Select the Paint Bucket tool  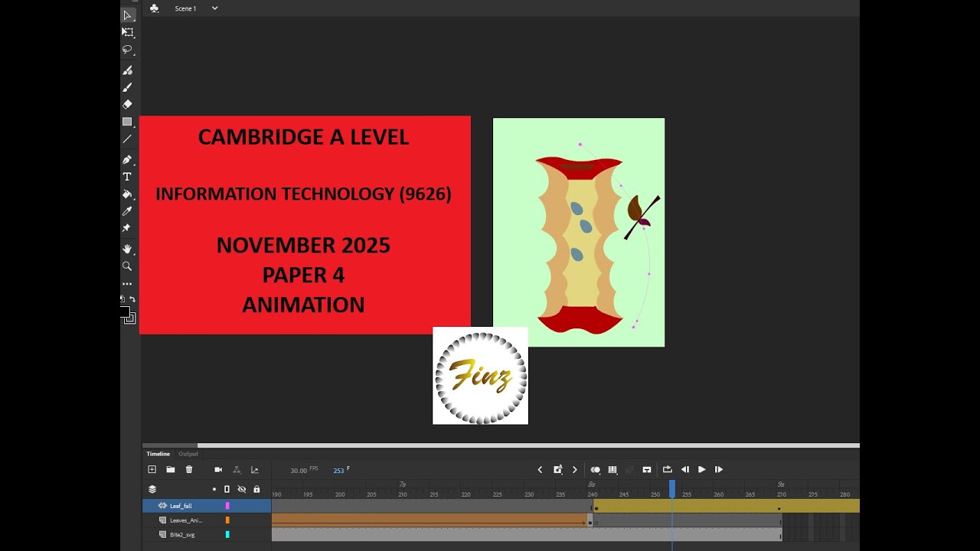(128, 194)
